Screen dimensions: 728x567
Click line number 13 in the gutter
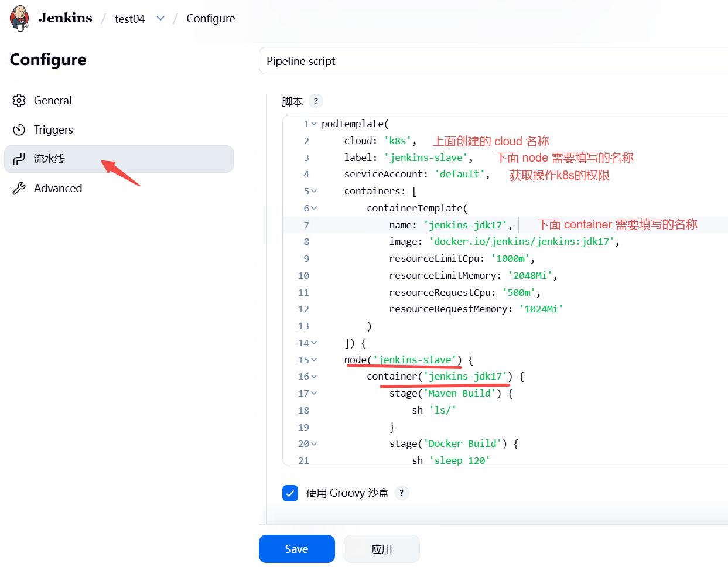pos(303,326)
